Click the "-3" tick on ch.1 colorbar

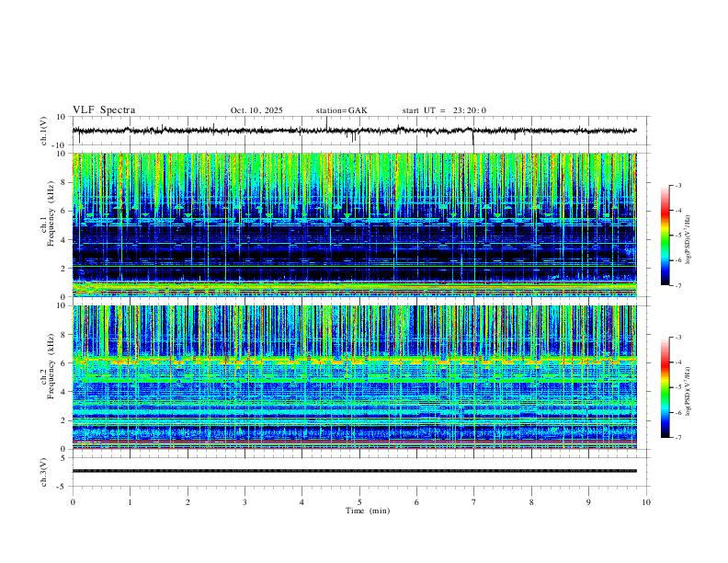point(677,185)
